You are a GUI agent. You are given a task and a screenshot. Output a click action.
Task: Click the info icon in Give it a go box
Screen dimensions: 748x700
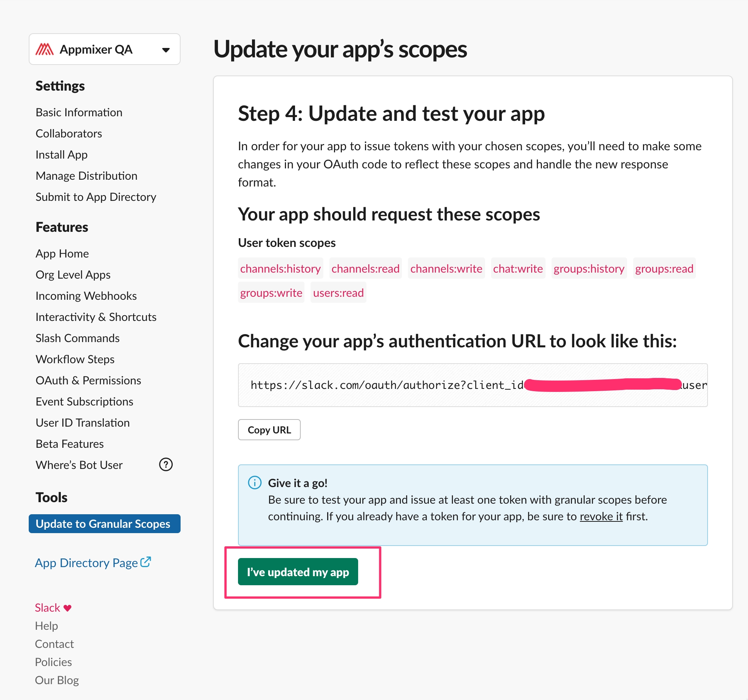[254, 483]
